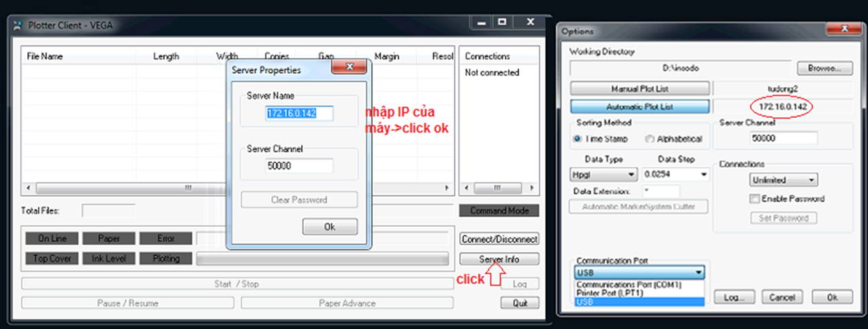Click the 172.16.0.142 field in Options

pyautogui.click(x=782, y=108)
